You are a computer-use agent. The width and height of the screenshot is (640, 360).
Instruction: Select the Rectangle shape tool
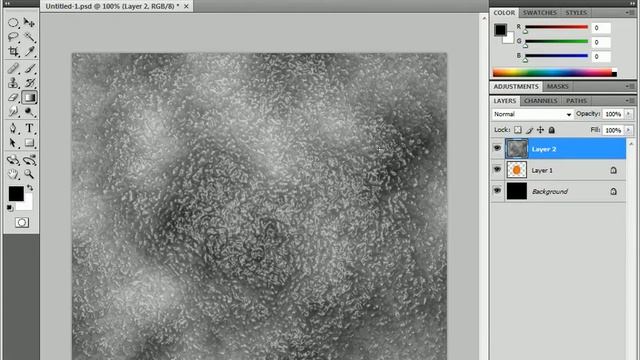point(29,143)
